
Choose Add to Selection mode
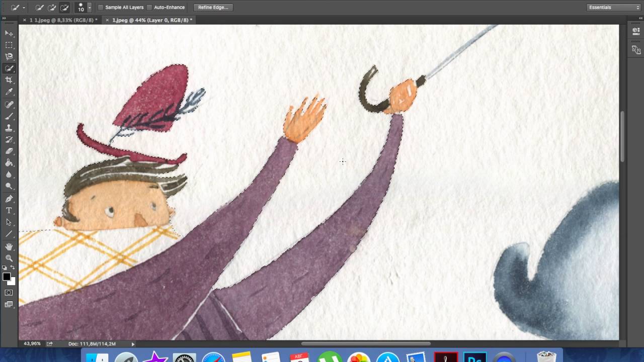(52, 8)
